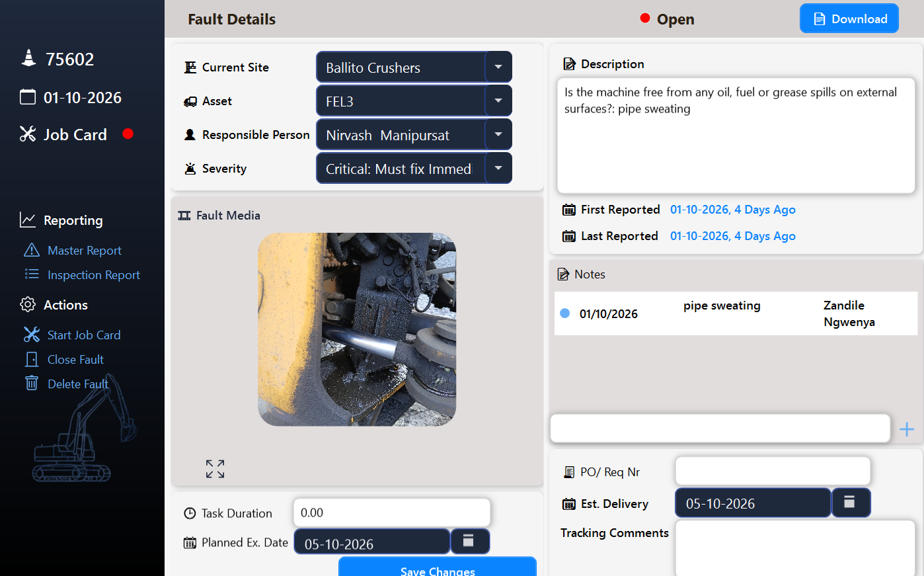
Task: Click the Close Fault door icon
Action: click(x=32, y=359)
